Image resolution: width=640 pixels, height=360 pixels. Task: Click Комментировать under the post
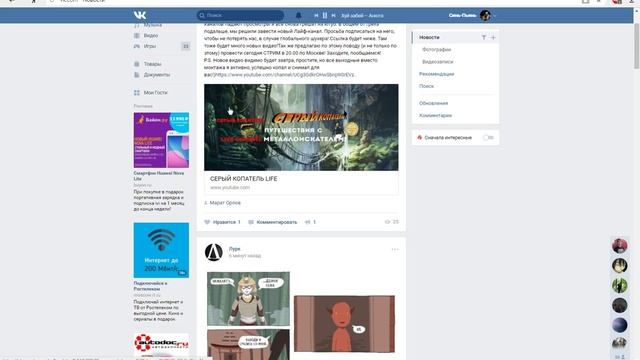point(273,222)
